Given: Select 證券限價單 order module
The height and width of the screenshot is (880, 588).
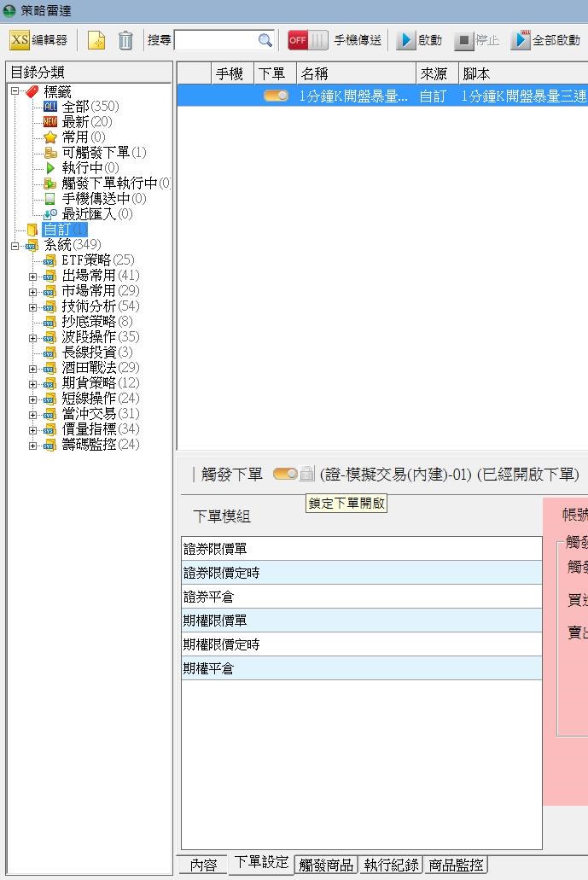Looking at the screenshot, I should [361, 549].
